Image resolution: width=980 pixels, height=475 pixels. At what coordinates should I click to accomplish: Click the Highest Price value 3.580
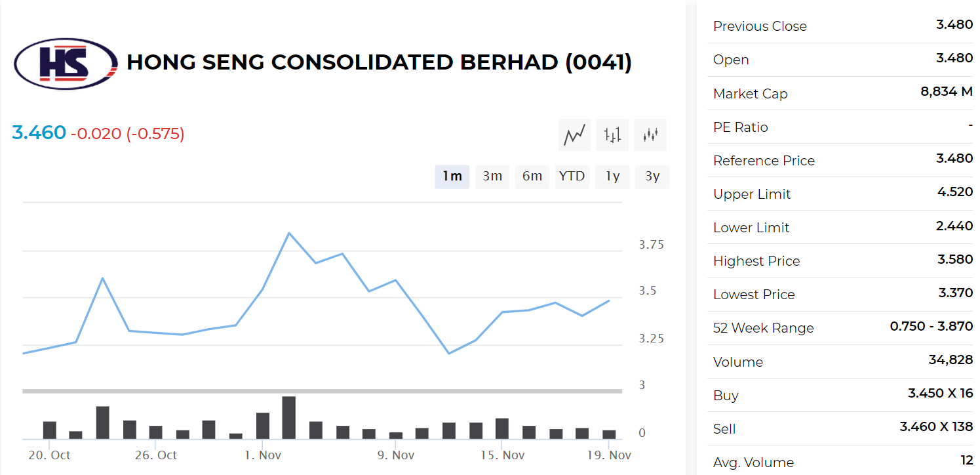point(955,259)
